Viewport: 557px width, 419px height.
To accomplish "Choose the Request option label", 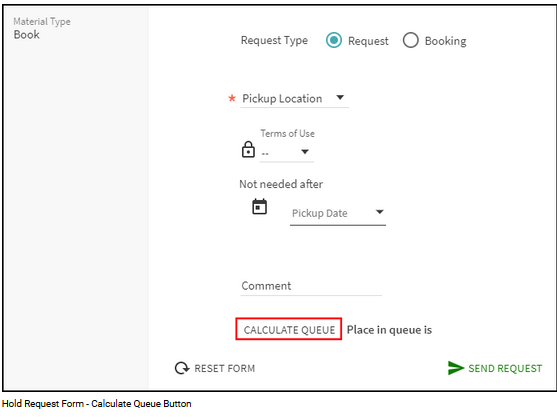I will [368, 41].
